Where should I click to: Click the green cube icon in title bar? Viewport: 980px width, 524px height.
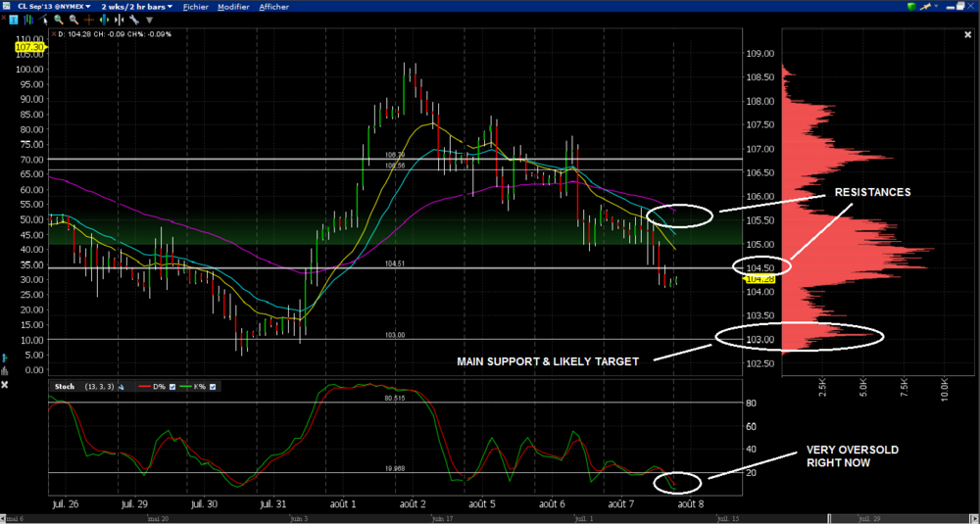point(911,6)
